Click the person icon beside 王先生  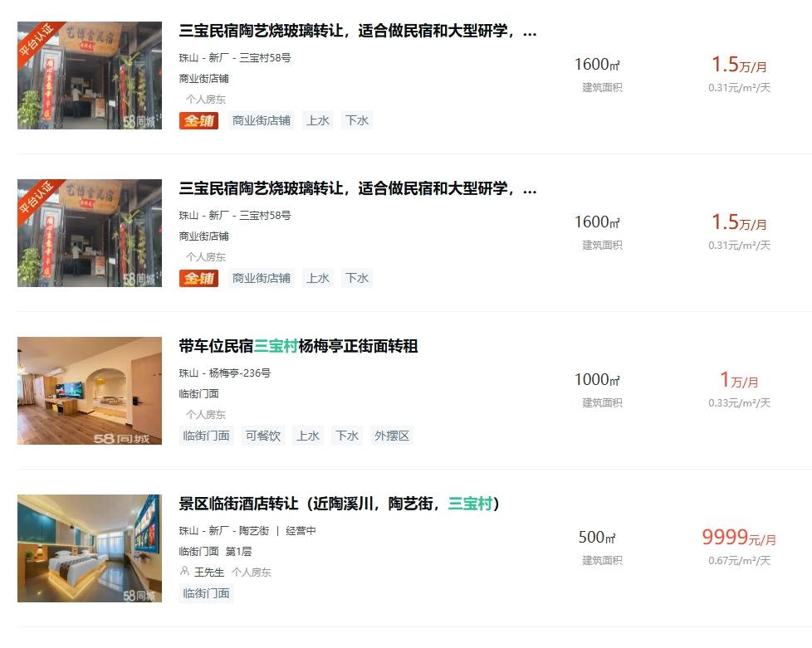pos(184,572)
